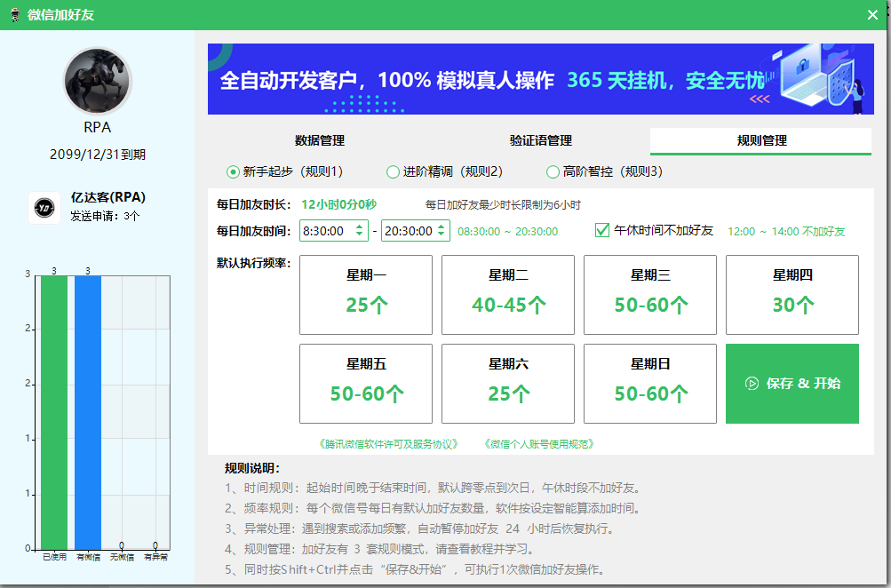Click the 无微信 chart axis label
This screenshot has width=891, height=588.
coord(123,557)
